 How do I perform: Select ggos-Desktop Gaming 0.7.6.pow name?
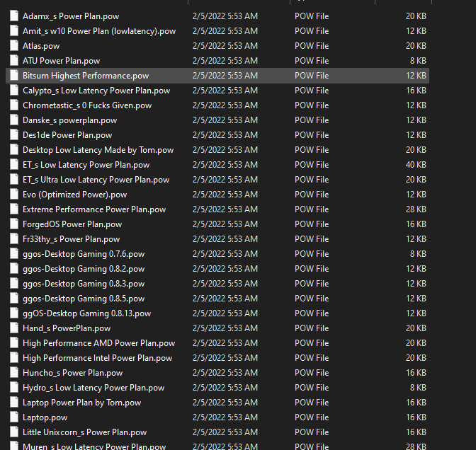tap(84, 254)
